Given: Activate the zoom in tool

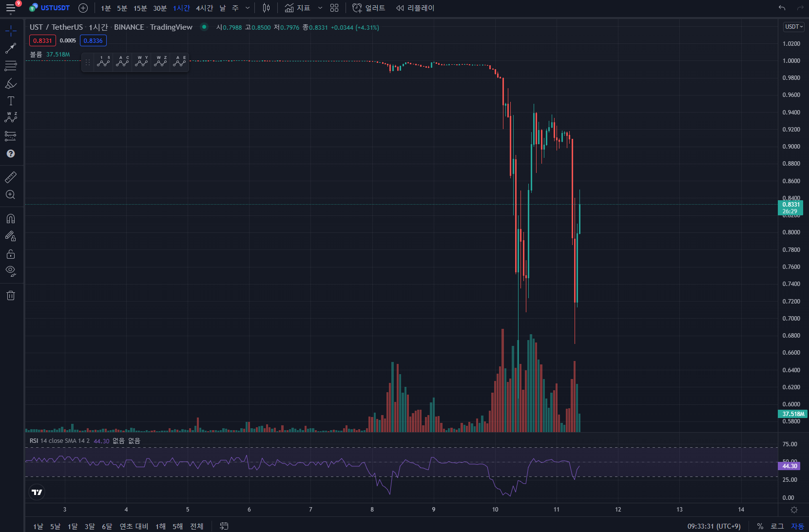Looking at the screenshot, I should coord(11,194).
